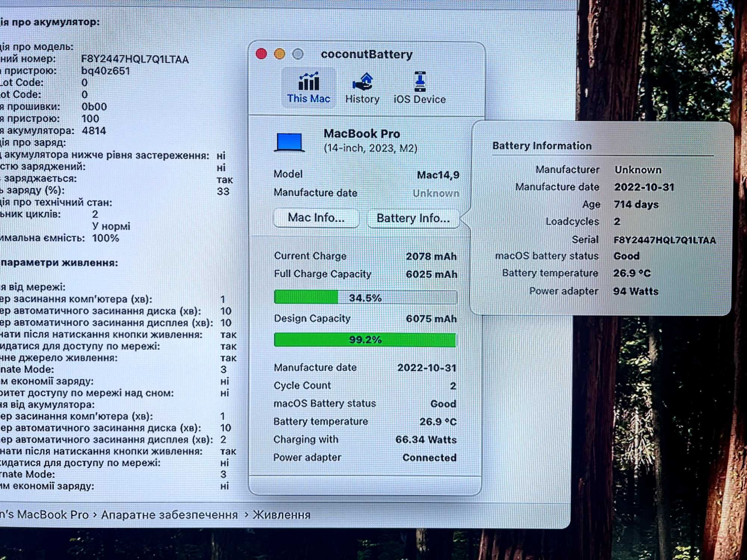This screenshot has width=747, height=560.
Task: Select the 714 days Age value
Action: [x=636, y=205]
